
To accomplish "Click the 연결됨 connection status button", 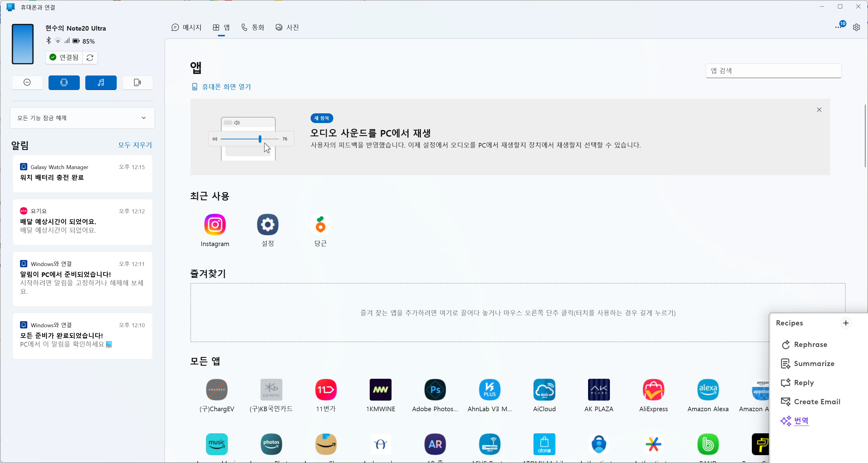I will click(64, 58).
